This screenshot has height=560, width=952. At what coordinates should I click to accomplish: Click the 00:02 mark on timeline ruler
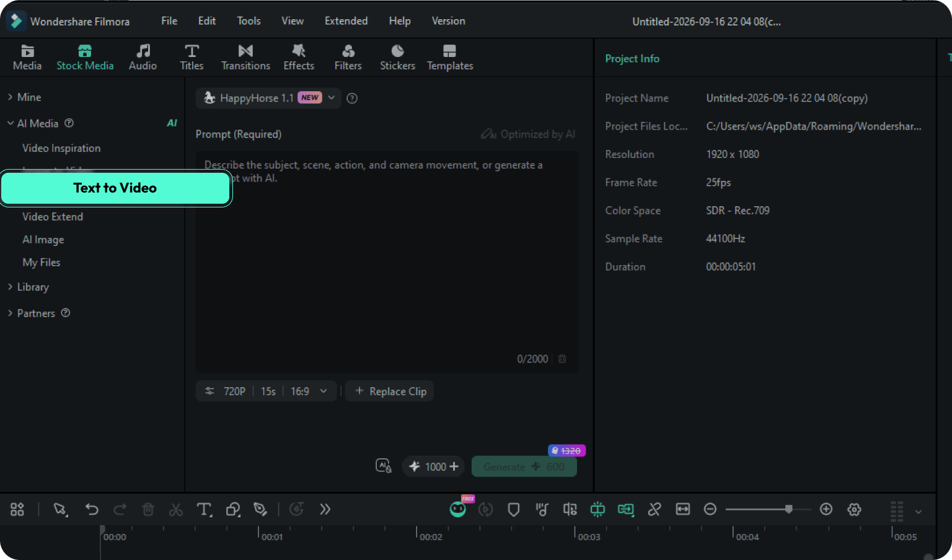[x=430, y=536]
